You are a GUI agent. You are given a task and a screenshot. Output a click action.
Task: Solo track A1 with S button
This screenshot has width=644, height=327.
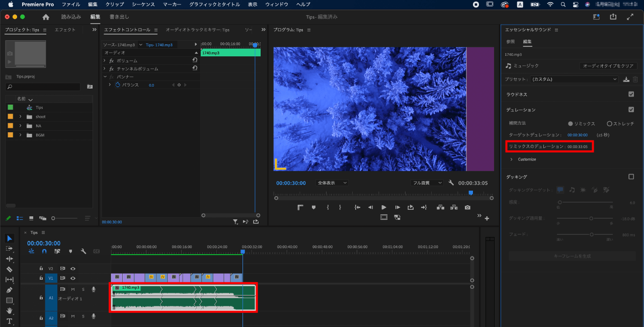[83, 289]
